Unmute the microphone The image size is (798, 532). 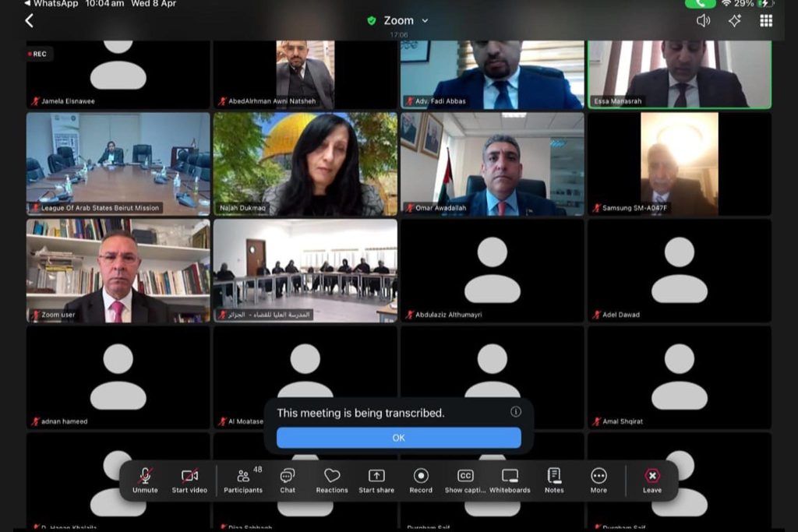(145, 479)
